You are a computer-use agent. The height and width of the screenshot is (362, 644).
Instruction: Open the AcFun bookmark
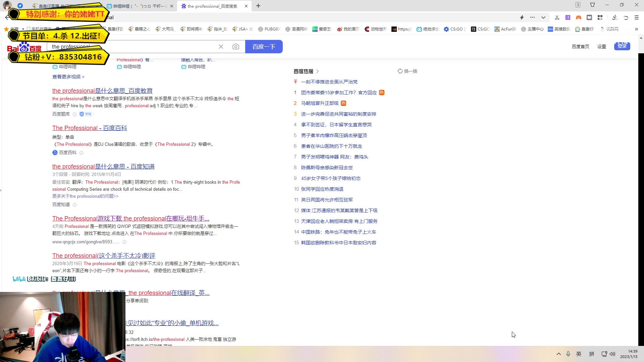click(x=505, y=29)
